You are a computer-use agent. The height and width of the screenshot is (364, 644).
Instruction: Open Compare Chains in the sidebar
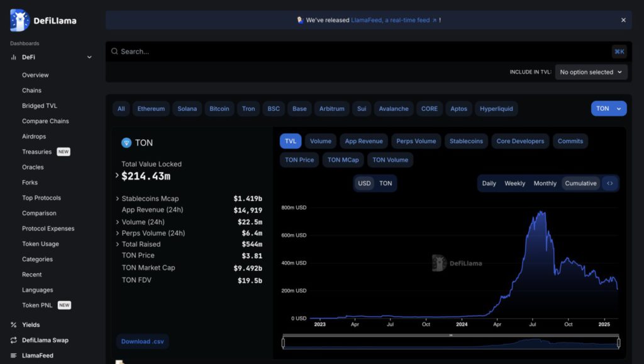[x=45, y=121]
